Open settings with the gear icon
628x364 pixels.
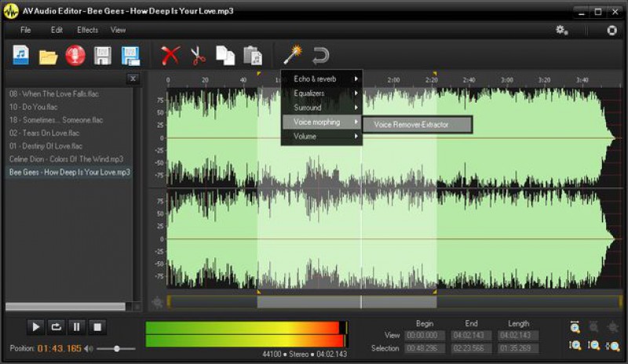[561, 30]
